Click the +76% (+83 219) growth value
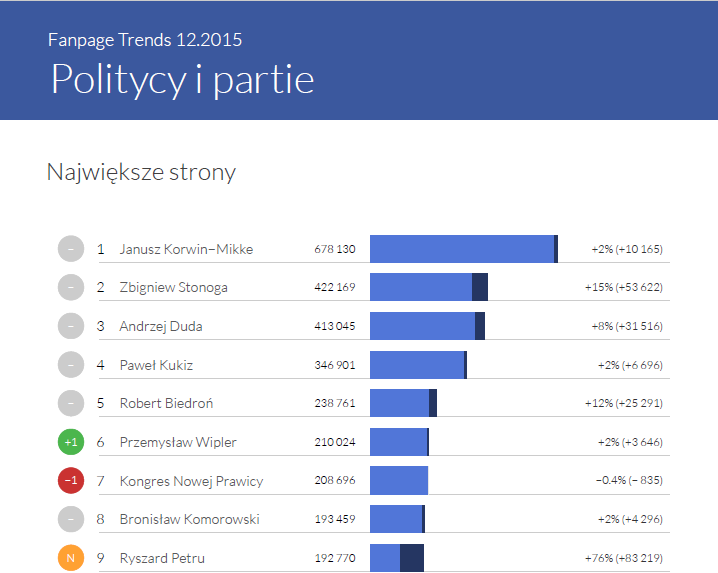 (624, 558)
